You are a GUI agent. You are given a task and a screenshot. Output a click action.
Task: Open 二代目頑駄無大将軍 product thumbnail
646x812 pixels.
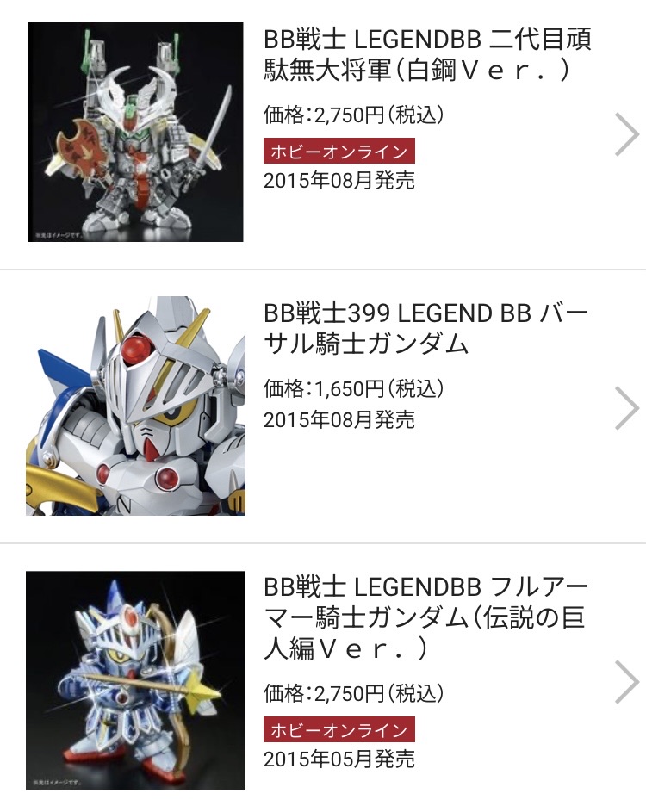(x=135, y=132)
